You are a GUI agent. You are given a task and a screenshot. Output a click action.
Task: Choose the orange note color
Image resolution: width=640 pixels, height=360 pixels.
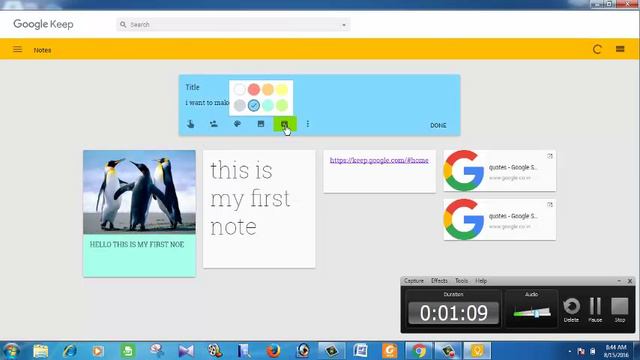click(268, 89)
